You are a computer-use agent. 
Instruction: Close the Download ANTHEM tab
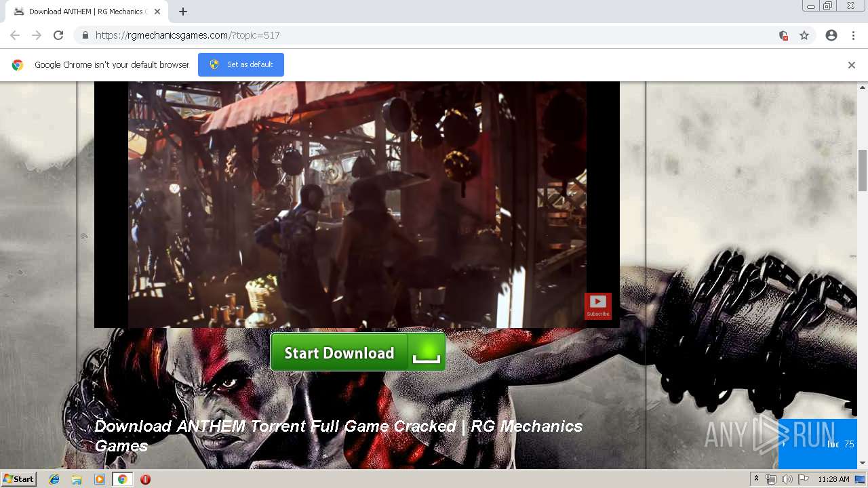click(159, 12)
